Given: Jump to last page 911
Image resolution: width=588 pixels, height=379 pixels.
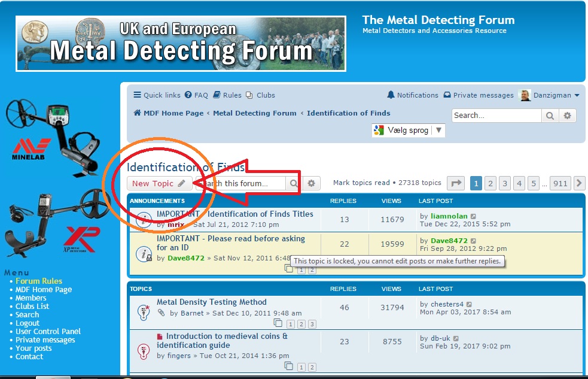Looking at the screenshot, I should pyautogui.click(x=560, y=183).
